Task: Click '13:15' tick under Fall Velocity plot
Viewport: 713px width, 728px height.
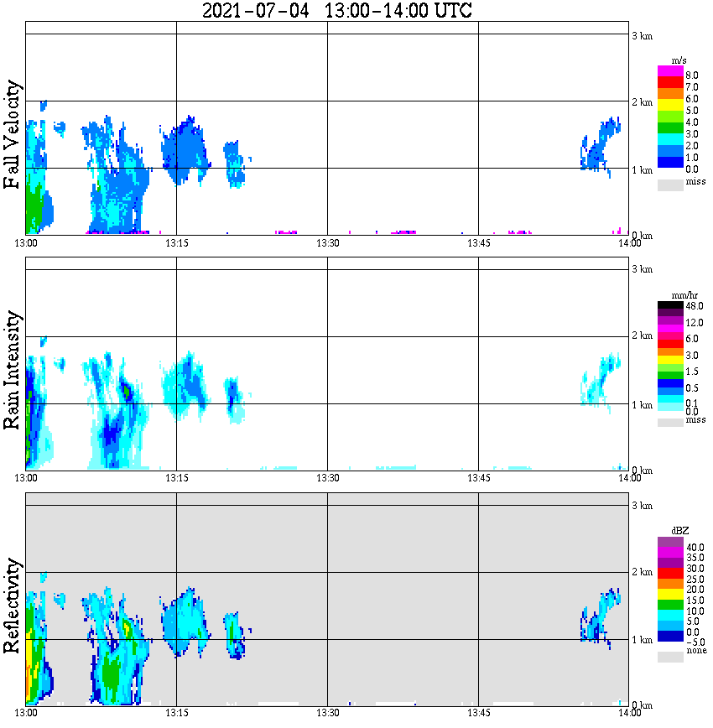Action: coord(177,243)
